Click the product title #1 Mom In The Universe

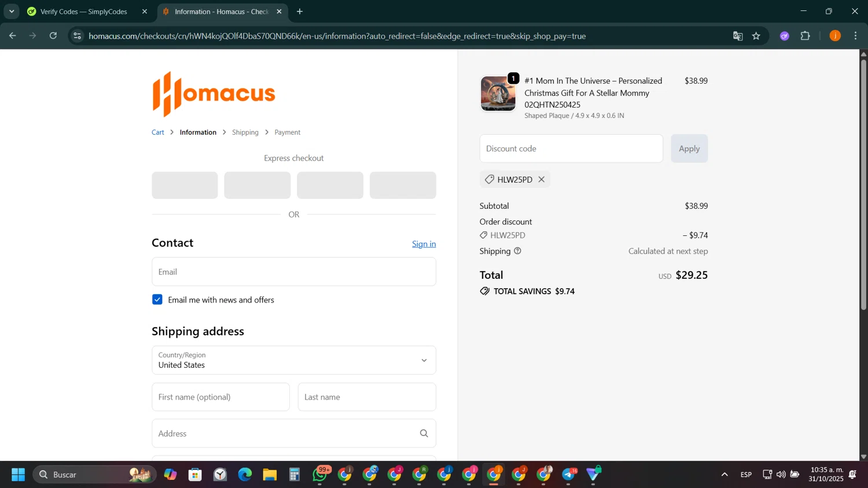click(x=593, y=93)
